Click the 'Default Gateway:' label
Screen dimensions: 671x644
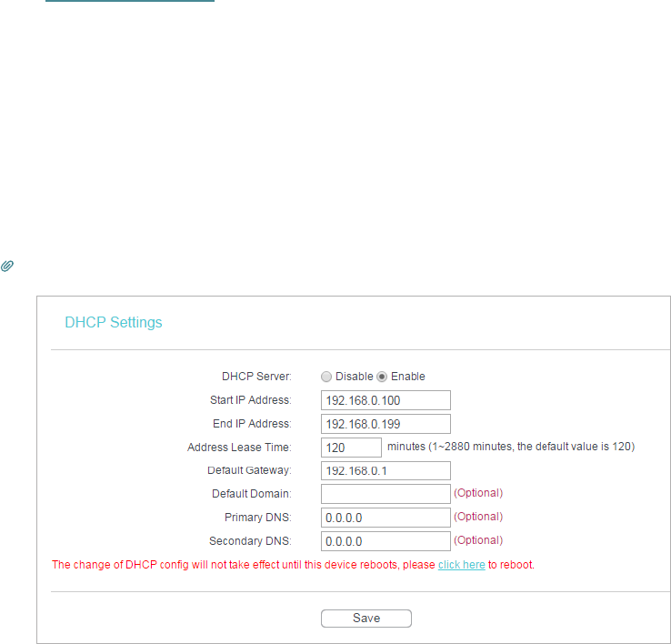249,470
